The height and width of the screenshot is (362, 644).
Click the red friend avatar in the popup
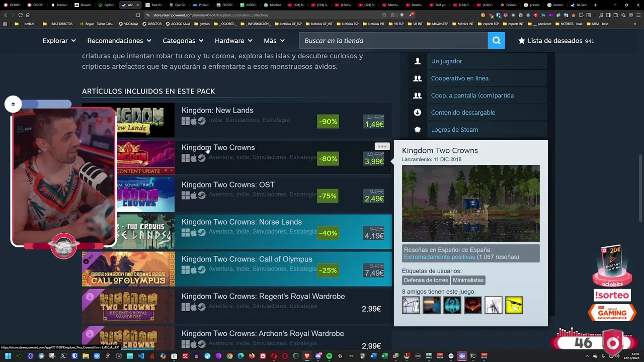click(472, 305)
